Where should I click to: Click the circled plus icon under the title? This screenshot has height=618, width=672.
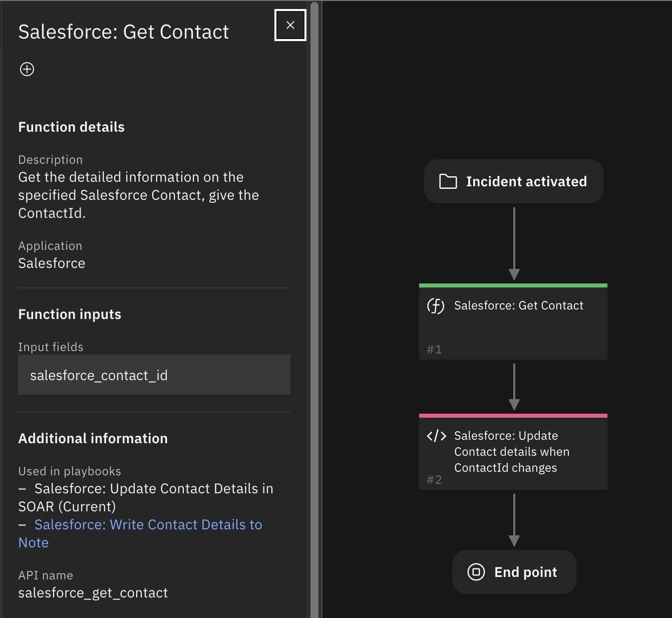(27, 69)
